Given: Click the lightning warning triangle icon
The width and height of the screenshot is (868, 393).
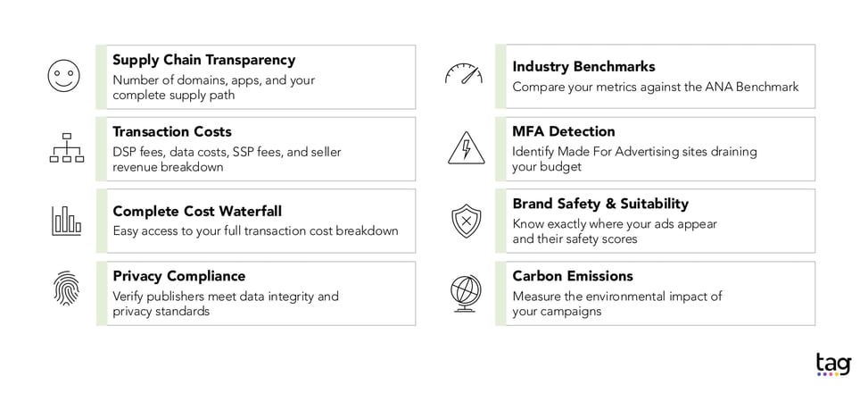Looking at the screenshot, I should (466, 148).
